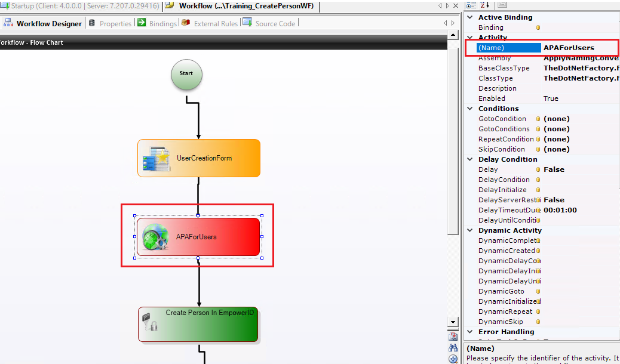
Task: Switch to the Workflow Designer tab
Action: 42,24
